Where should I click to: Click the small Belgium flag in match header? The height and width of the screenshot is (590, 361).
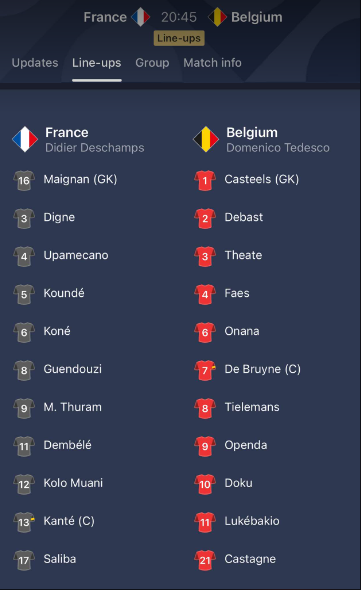pos(217,17)
